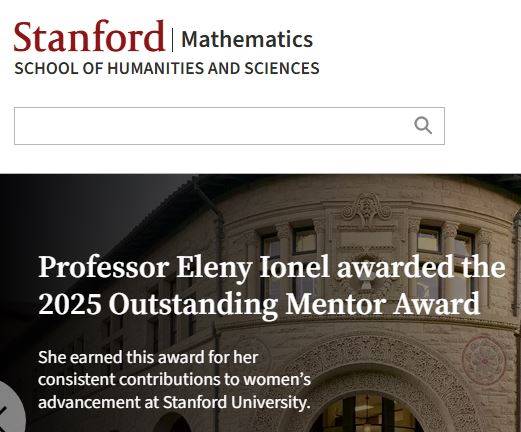Click the word "Ionel" in the headline
This screenshot has height=432, width=521.
(x=294, y=267)
